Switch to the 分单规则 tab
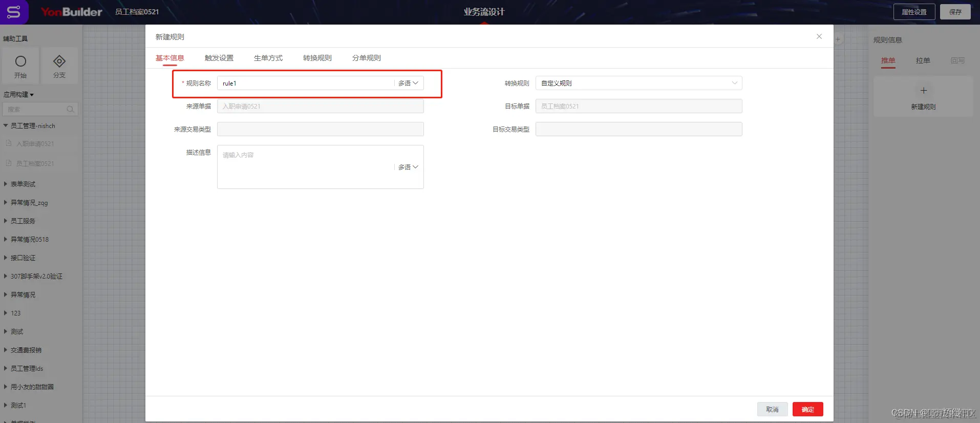The width and height of the screenshot is (980, 423). click(367, 58)
